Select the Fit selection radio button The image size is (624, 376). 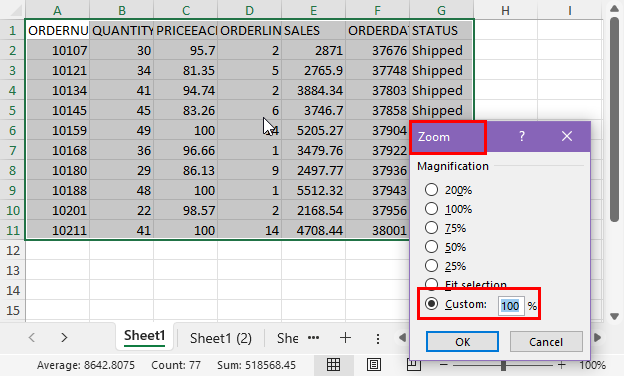[431, 284]
